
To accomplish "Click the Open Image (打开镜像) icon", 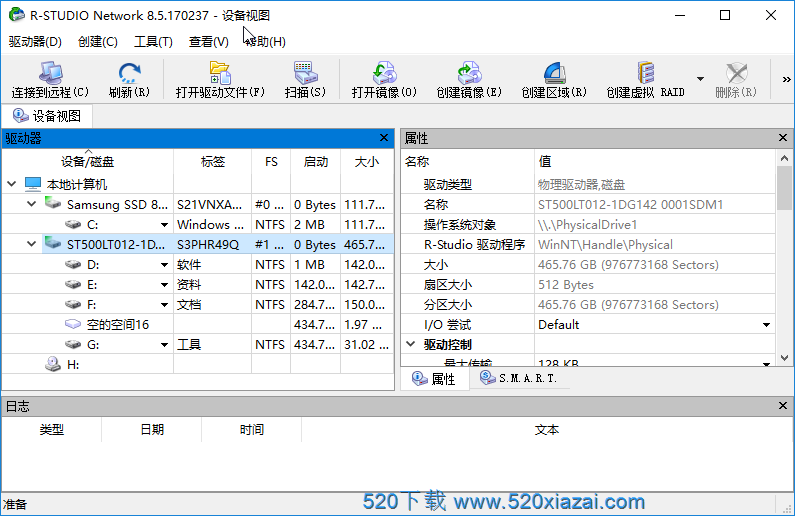I will (x=384, y=73).
